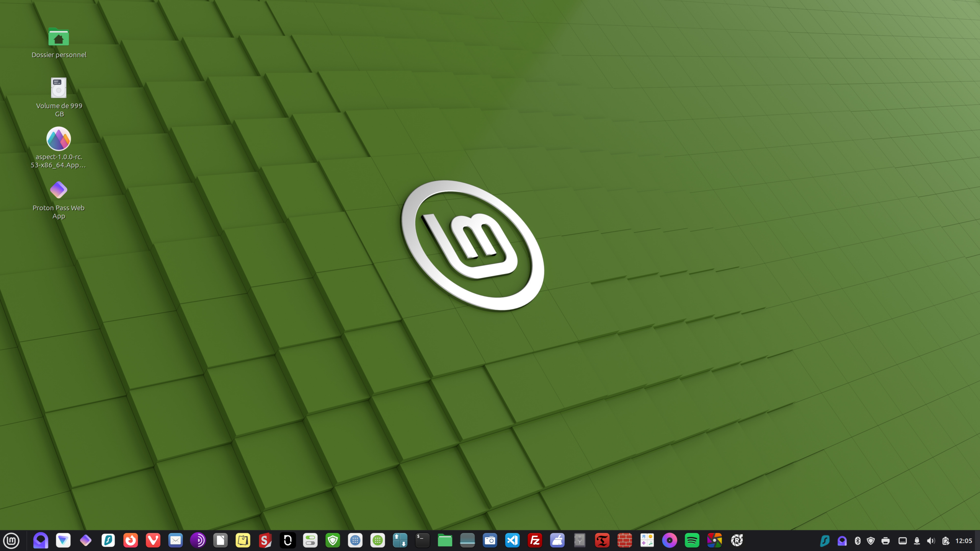The image size is (980, 551).
Task: Select the Dossier personnel desktop folder
Action: 59,37
